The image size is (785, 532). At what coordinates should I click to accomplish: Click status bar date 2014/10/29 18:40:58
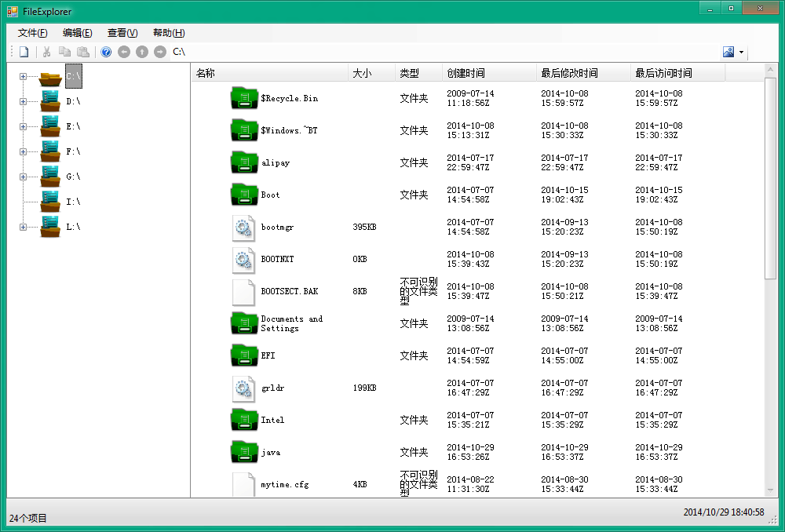pyautogui.click(x=724, y=512)
